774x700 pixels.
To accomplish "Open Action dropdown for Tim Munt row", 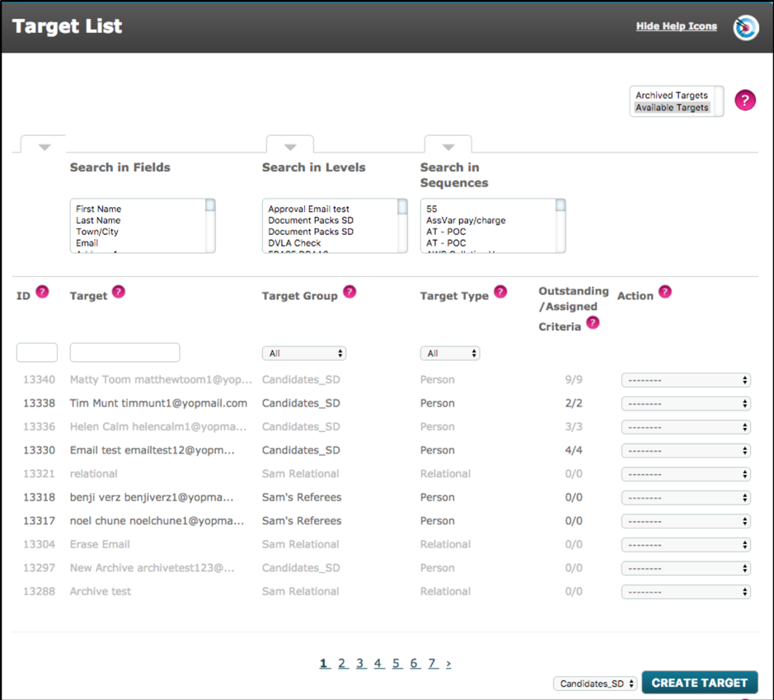I will 686,404.
